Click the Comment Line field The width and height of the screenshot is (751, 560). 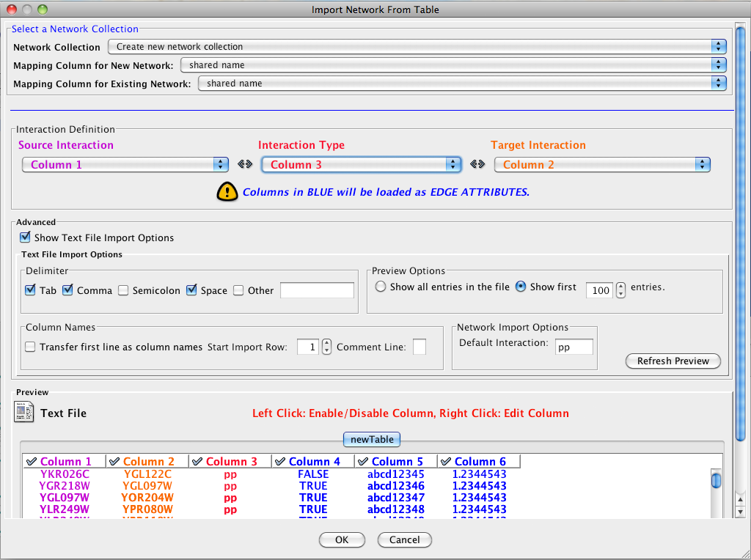tap(420, 347)
